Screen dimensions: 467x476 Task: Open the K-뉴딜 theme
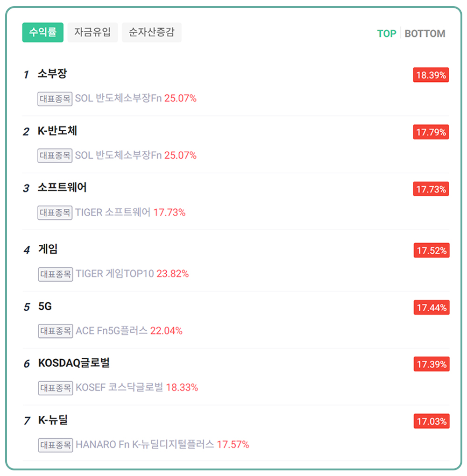53,420
